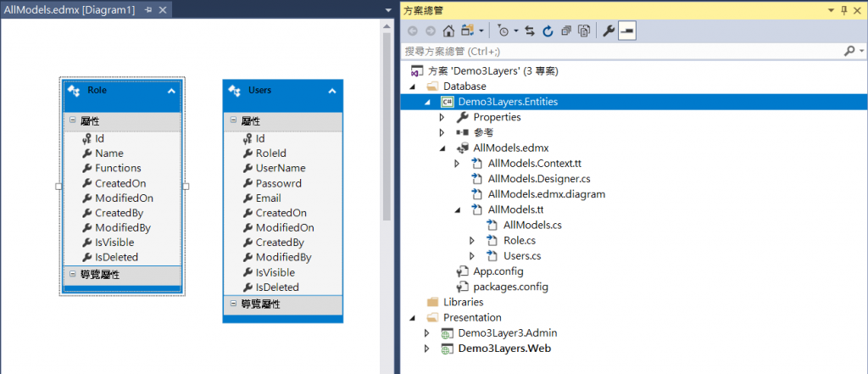Click the Show All Files icon
Viewport: 868px width, 374px height.
tap(584, 31)
